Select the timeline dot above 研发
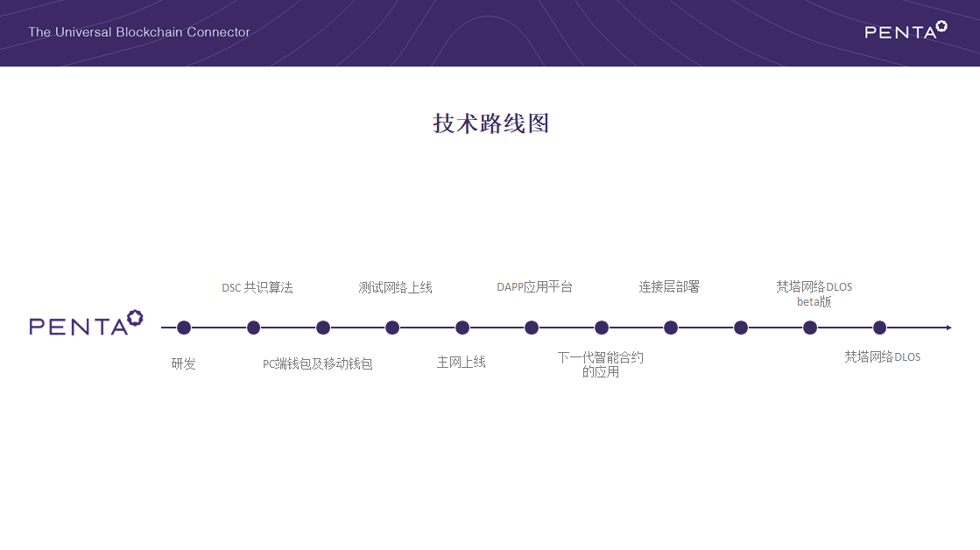 coord(184,328)
